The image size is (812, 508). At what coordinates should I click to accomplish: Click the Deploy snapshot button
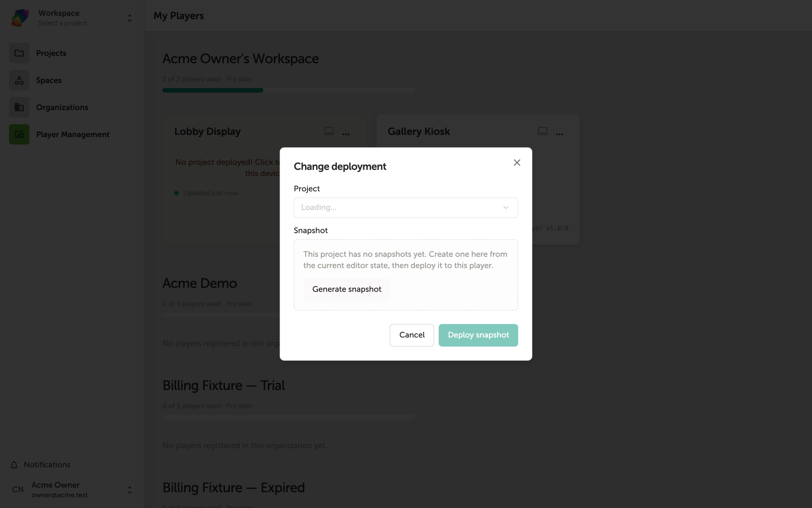pyautogui.click(x=478, y=335)
